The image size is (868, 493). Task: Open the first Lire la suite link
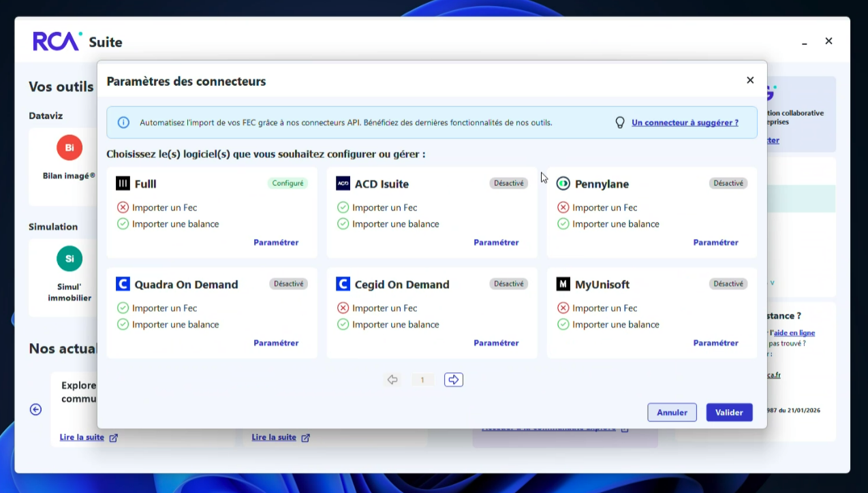point(82,437)
